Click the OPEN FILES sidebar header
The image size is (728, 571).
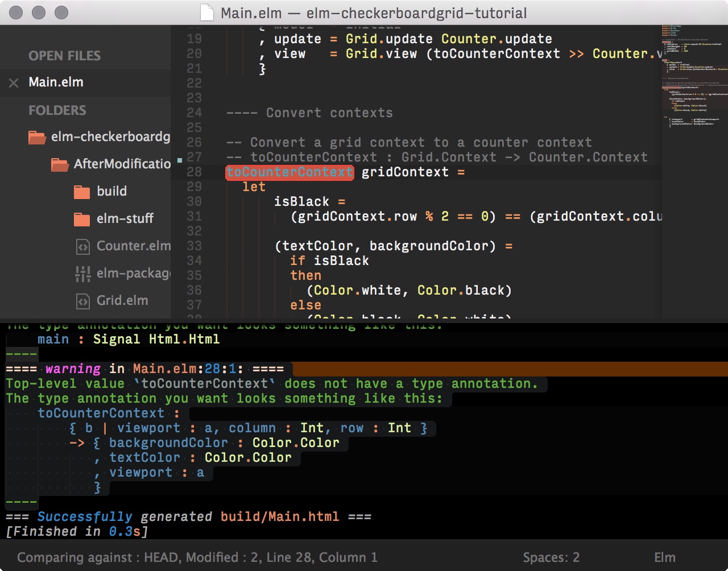65,56
